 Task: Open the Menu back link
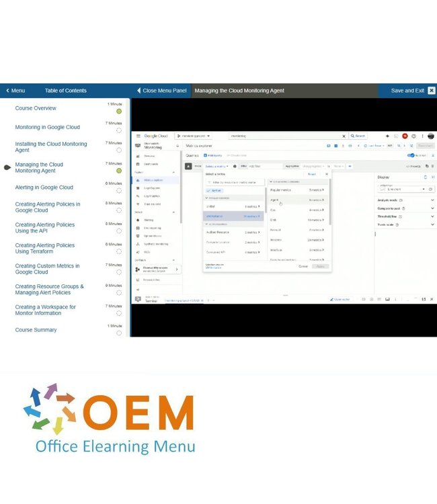(15, 91)
